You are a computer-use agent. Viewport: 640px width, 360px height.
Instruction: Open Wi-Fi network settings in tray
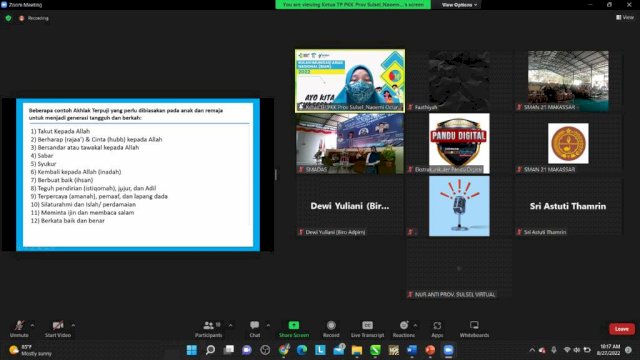567,350
